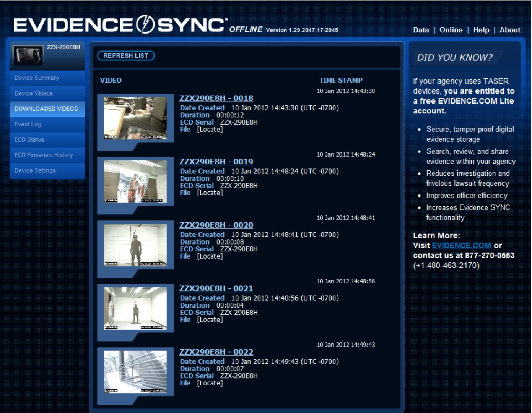Image resolution: width=532 pixels, height=413 pixels.
Task: Open the Data menu
Action: click(421, 30)
